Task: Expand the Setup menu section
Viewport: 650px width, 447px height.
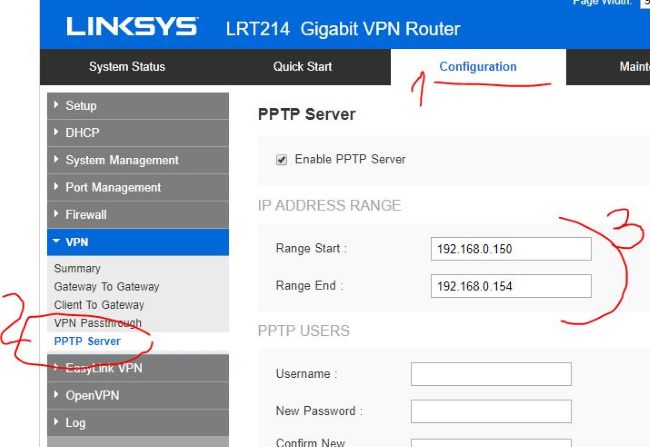Action: (x=82, y=106)
